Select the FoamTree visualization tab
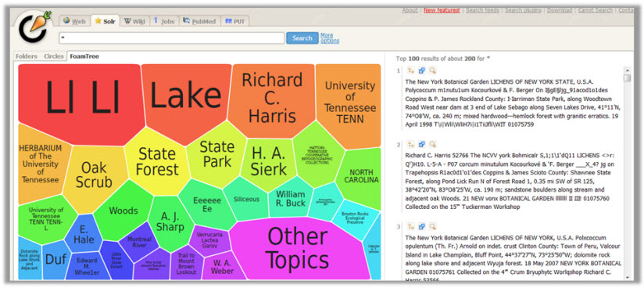Screen dimensions: 644x288 click(x=84, y=56)
